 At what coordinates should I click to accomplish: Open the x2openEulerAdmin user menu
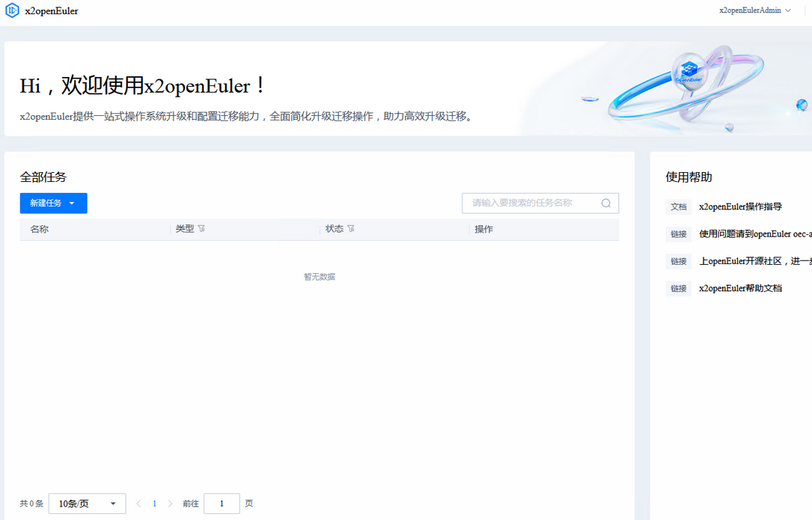click(755, 10)
